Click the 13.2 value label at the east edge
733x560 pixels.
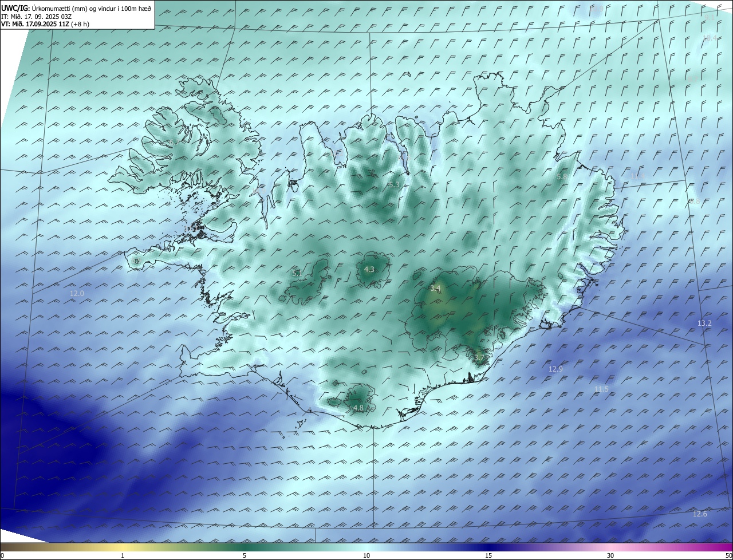704,324
